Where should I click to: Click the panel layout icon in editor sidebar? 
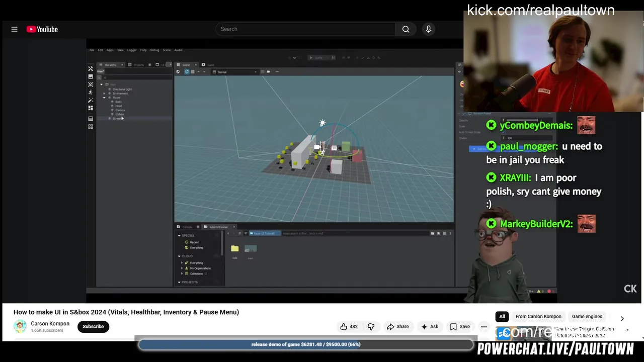pyautogui.click(x=91, y=119)
